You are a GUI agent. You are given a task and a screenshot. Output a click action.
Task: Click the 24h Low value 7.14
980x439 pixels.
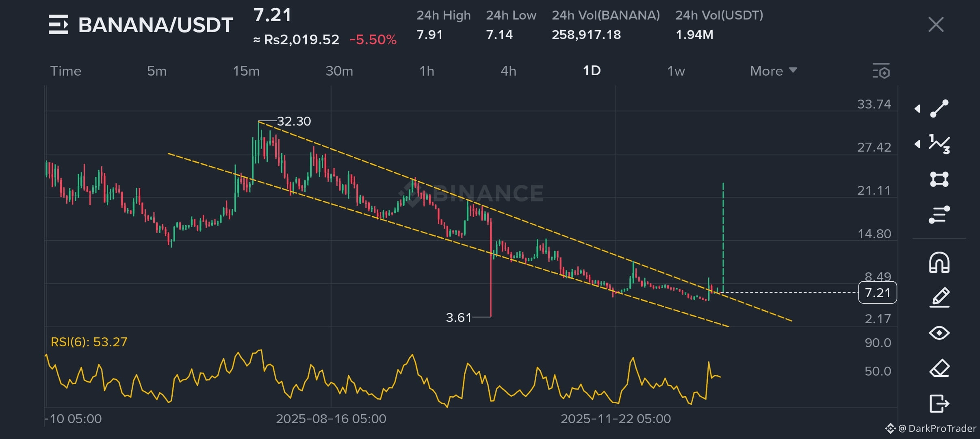(499, 35)
